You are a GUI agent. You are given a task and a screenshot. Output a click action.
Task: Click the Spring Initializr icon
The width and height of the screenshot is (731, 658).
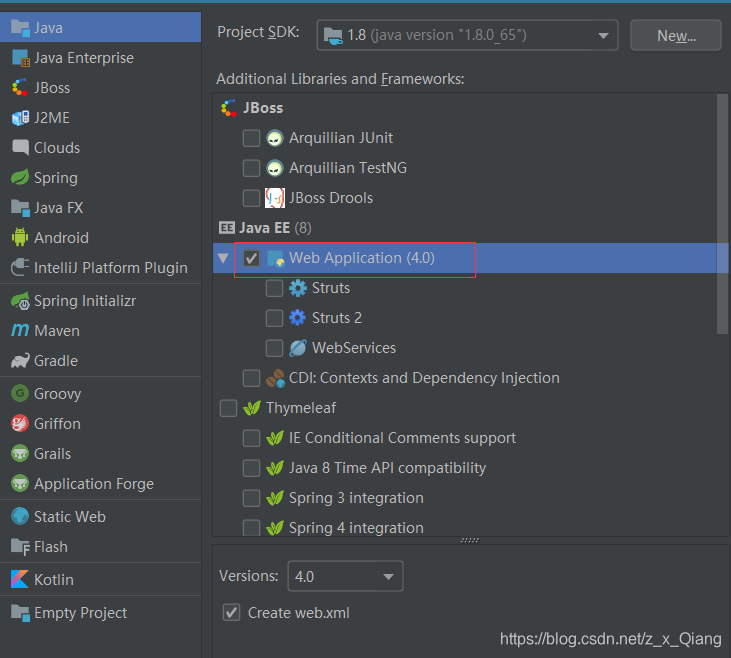[x=20, y=301]
